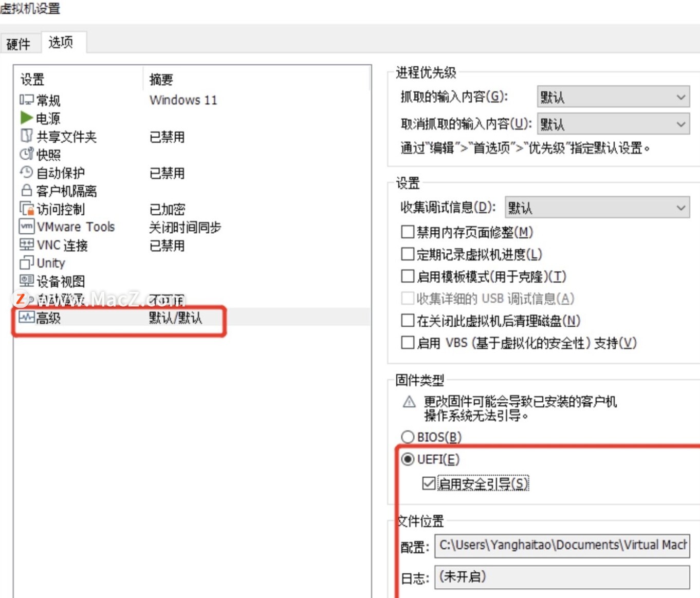Select the Unity row label

51,263
